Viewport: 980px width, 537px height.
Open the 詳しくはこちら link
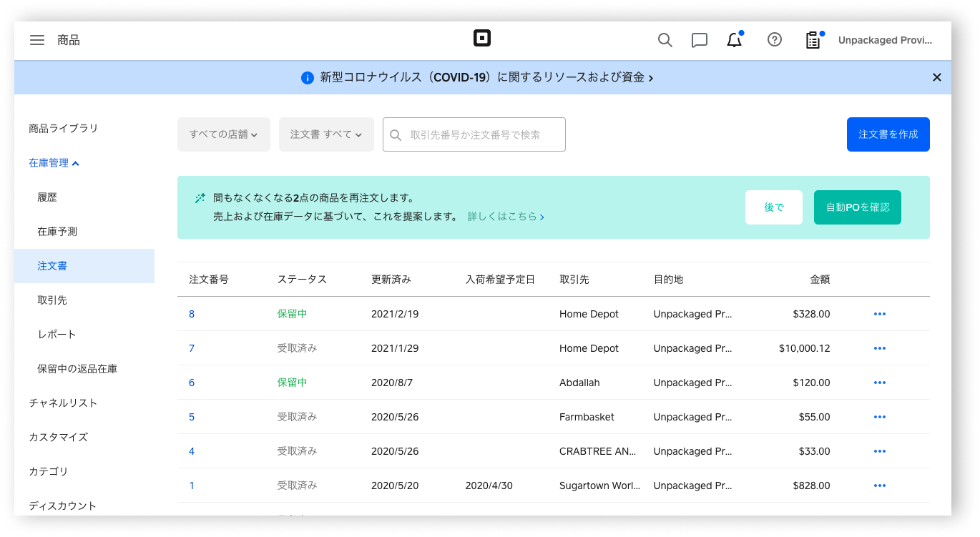click(x=506, y=216)
